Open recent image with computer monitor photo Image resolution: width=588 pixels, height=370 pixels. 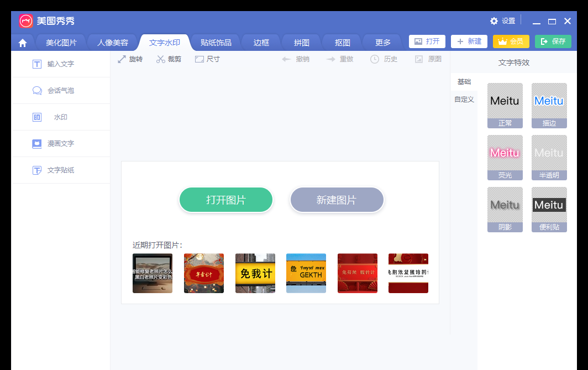(153, 273)
